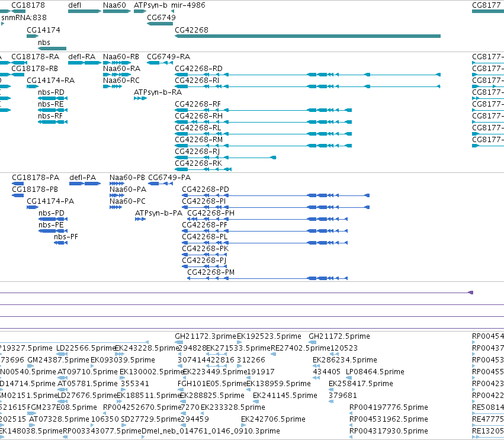This screenshot has width=504, height=440.
Task: Select EST RP004197776.5prime
Action: click(389, 407)
